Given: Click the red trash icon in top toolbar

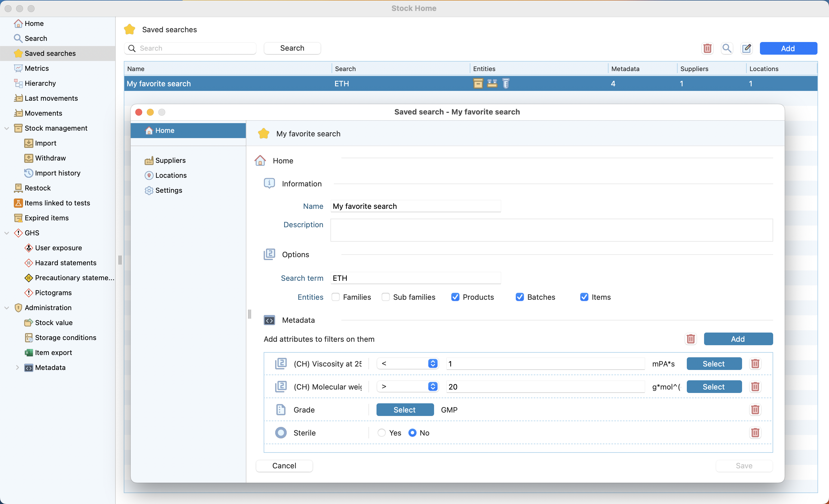Looking at the screenshot, I should click(707, 48).
